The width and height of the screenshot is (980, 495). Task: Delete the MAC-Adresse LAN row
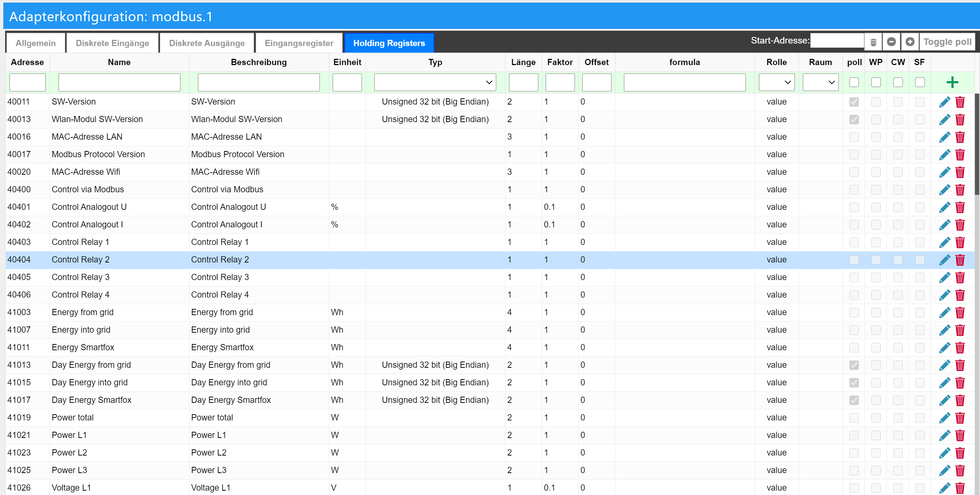(x=960, y=137)
